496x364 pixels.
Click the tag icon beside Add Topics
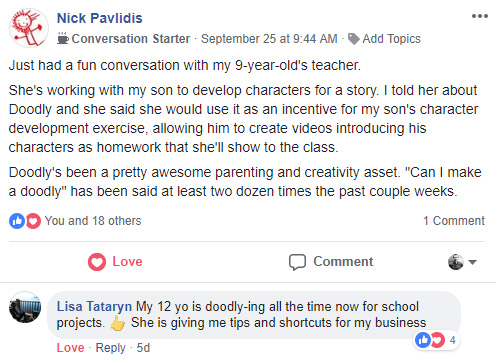[354, 39]
